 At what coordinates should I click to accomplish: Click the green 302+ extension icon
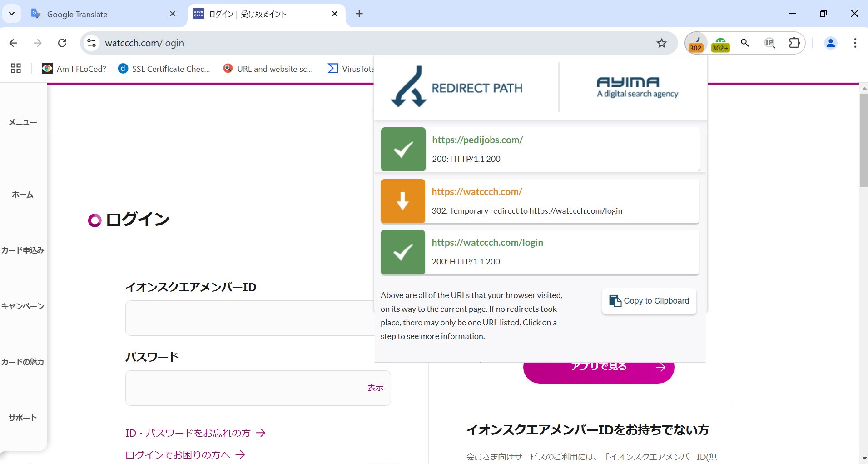720,44
